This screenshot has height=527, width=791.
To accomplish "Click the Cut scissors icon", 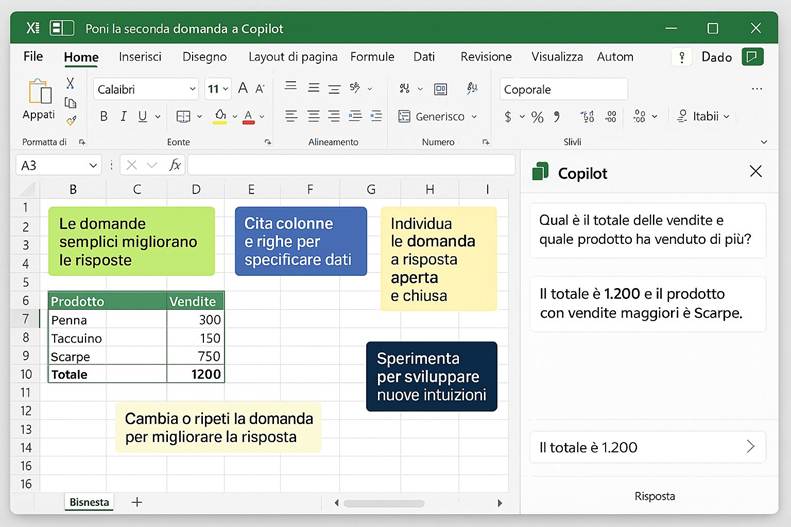I will tap(70, 83).
